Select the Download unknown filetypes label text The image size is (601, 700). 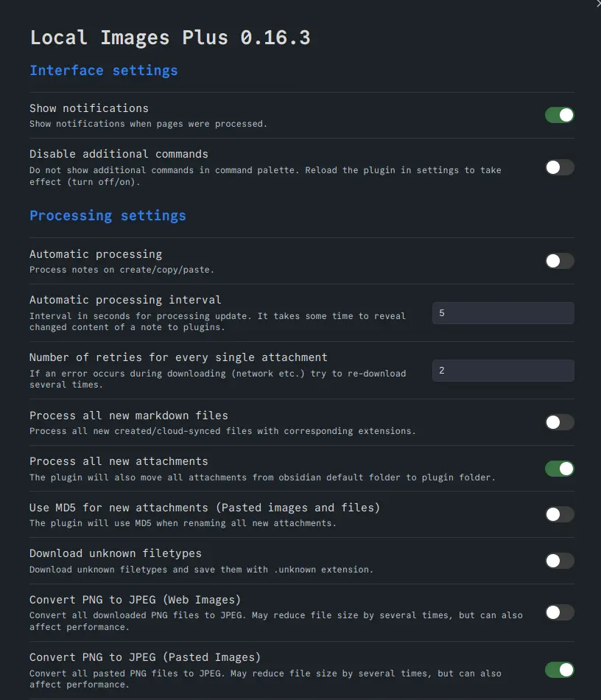click(116, 553)
